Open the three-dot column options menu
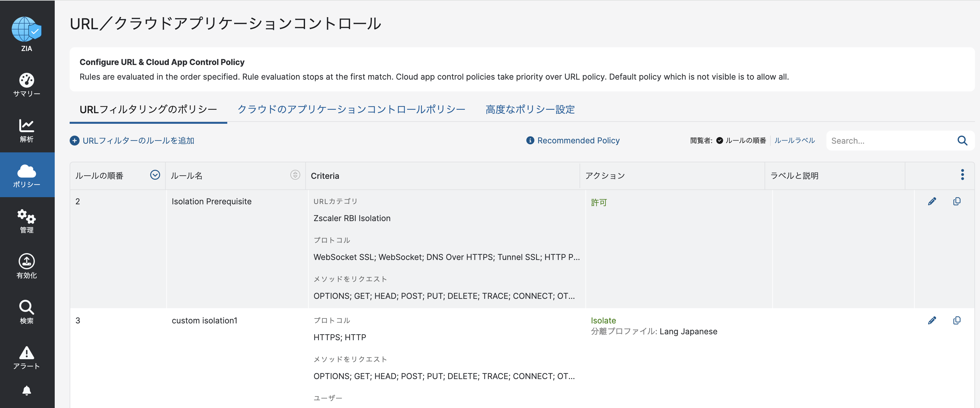This screenshot has width=980, height=408. point(962,175)
